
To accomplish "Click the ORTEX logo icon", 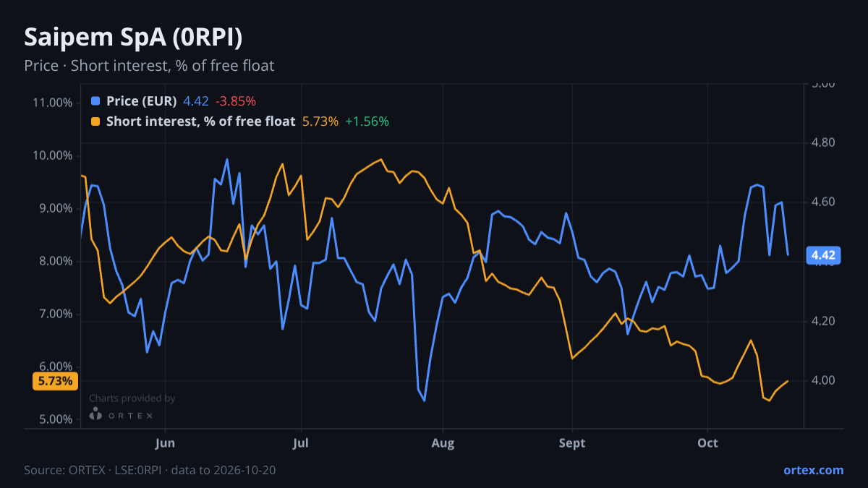I will pos(95,414).
